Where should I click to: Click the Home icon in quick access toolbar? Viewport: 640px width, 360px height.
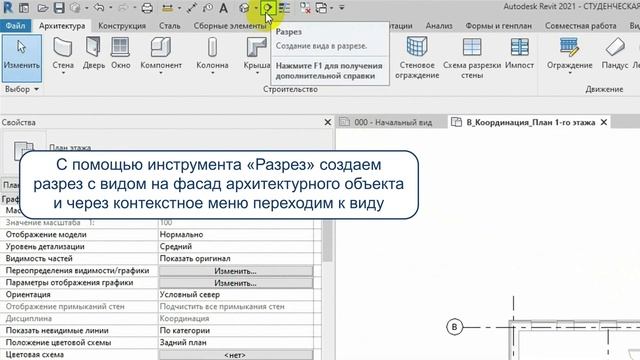(x=24, y=8)
